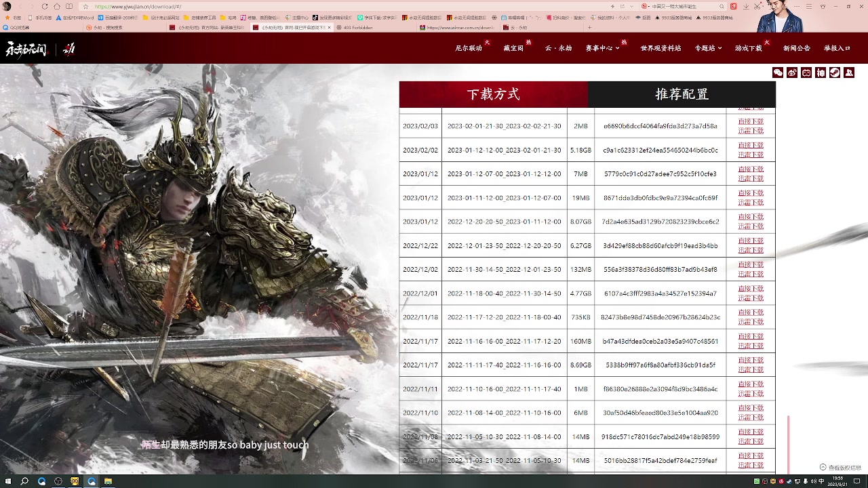The height and width of the screenshot is (488, 868).
Task: Open the 新闻公告 nav item
Action: tap(796, 48)
